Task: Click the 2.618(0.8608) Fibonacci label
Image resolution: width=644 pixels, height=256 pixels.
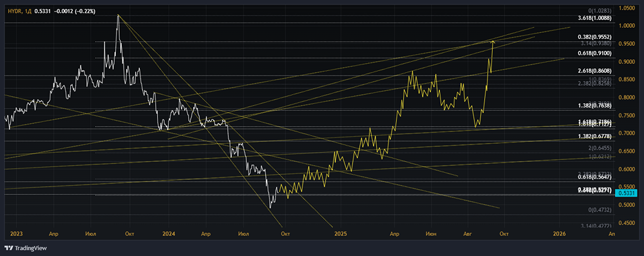Action: coord(594,71)
